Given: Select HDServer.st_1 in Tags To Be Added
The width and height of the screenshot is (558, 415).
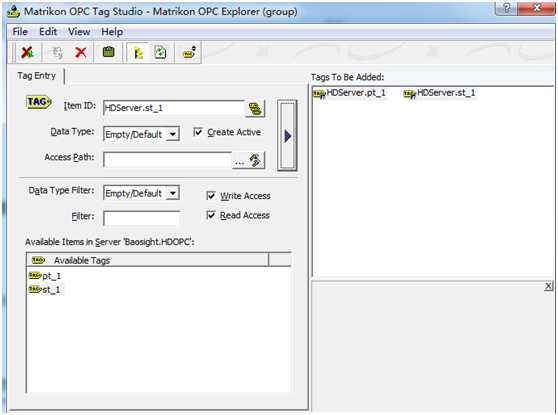Looking at the screenshot, I should click(x=439, y=93).
